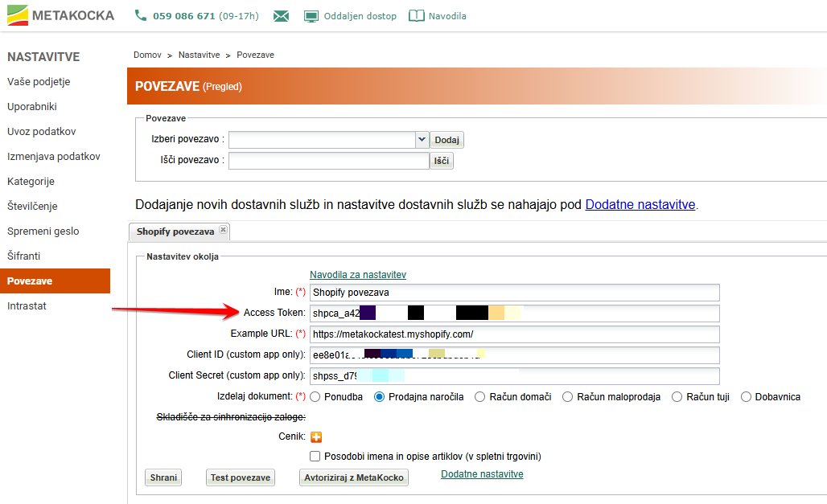Open Šifranti in the sidebar

(x=24, y=256)
